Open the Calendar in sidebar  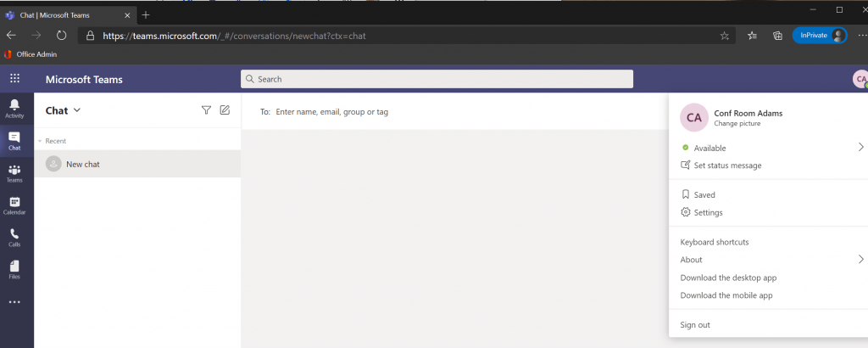pos(14,205)
